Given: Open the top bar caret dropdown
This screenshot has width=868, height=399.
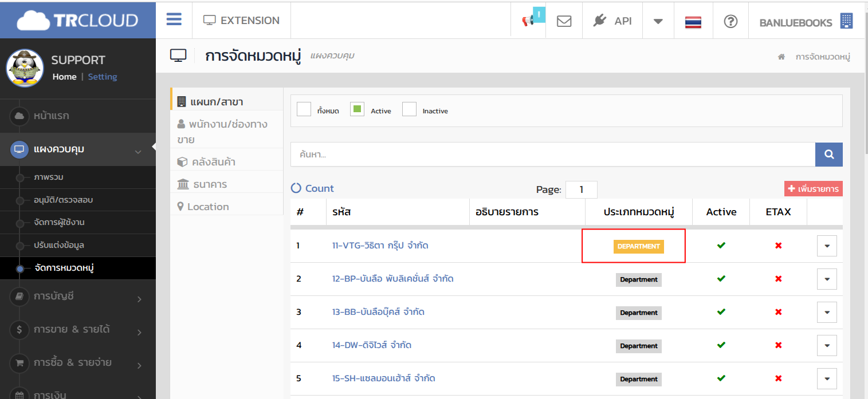Looking at the screenshot, I should (x=658, y=21).
